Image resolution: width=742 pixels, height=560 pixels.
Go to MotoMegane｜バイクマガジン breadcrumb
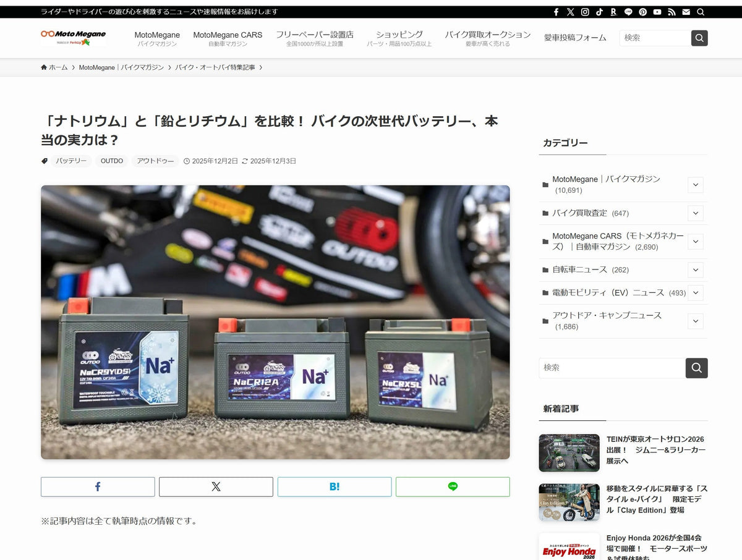121,67
